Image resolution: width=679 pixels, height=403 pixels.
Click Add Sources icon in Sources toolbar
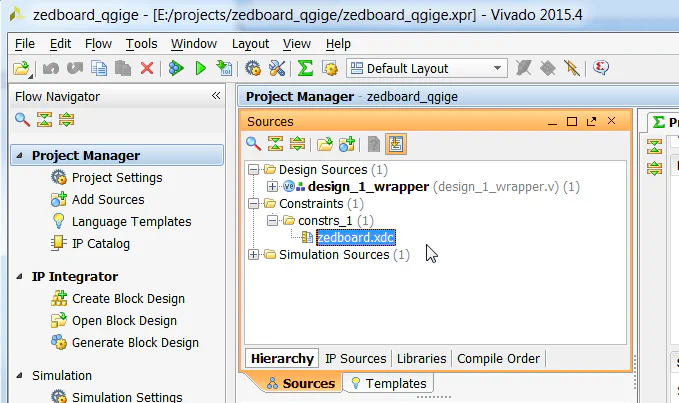pos(346,143)
